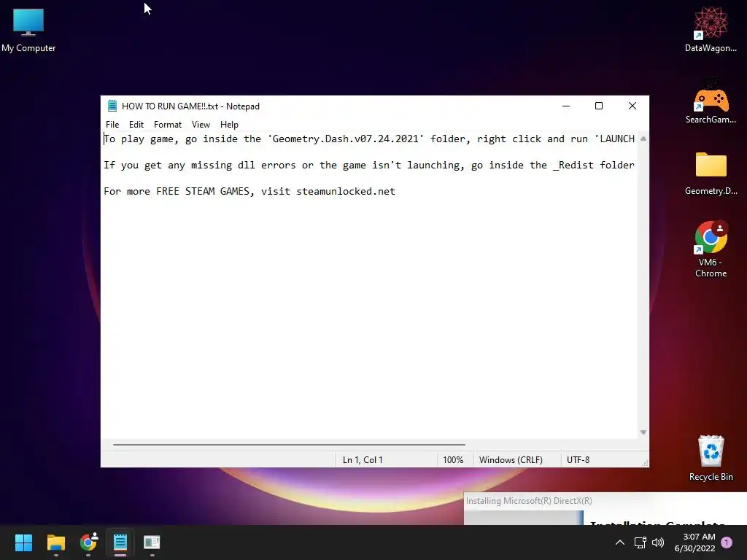Click the Notepad title bar icon
Viewport: 747px width, 560px height.
point(112,106)
